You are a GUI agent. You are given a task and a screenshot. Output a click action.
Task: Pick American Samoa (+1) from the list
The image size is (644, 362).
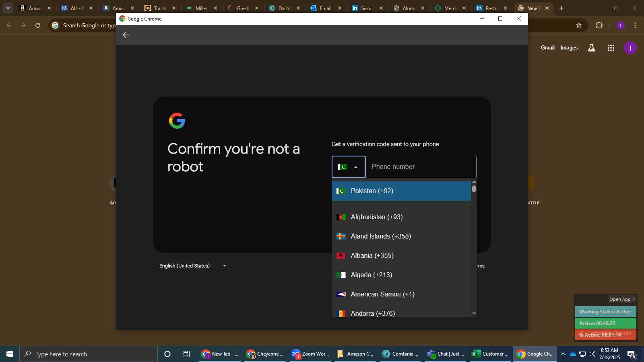coord(401,294)
